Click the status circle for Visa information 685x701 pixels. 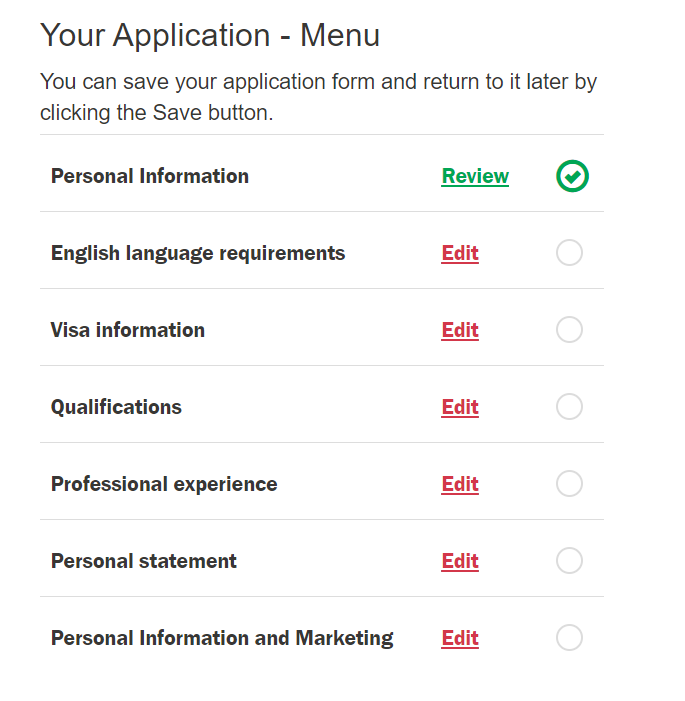[569, 330]
